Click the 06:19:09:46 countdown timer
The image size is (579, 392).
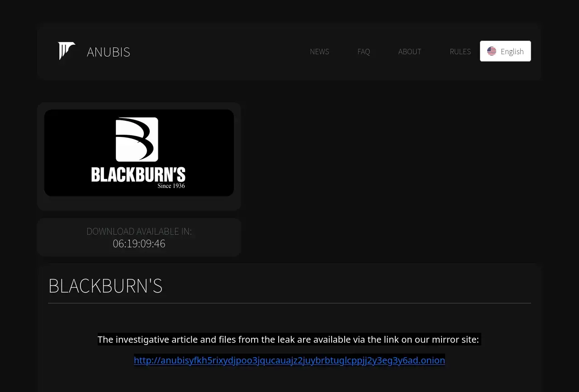click(x=139, y=244)
